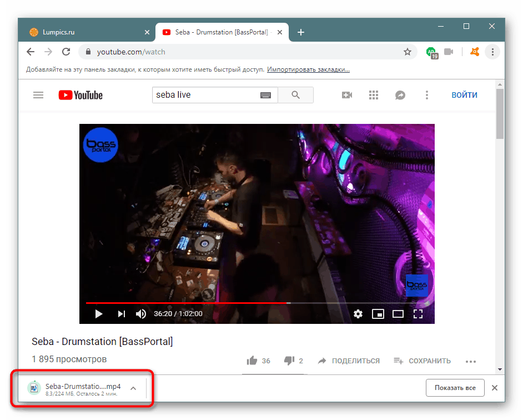This screenshot has height=420, width=523.
Task: Select the Seba - Drumstation tab
Action: [222, 32]
